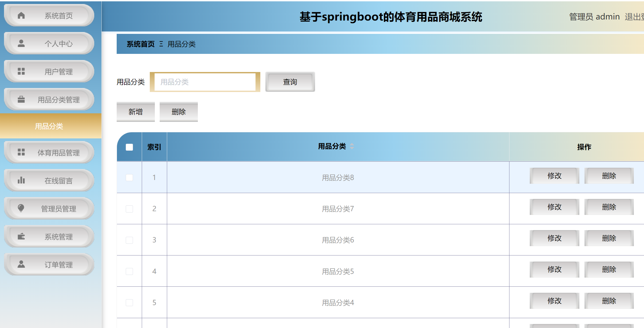
Task: Expand the 用户管理 sidebar menu
Action: pyautogui.click(x=49, y=71)
